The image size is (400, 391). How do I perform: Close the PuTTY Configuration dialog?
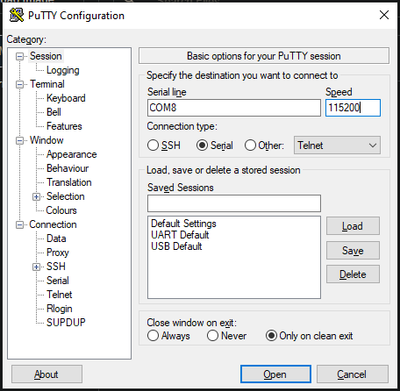pos(384,15)
